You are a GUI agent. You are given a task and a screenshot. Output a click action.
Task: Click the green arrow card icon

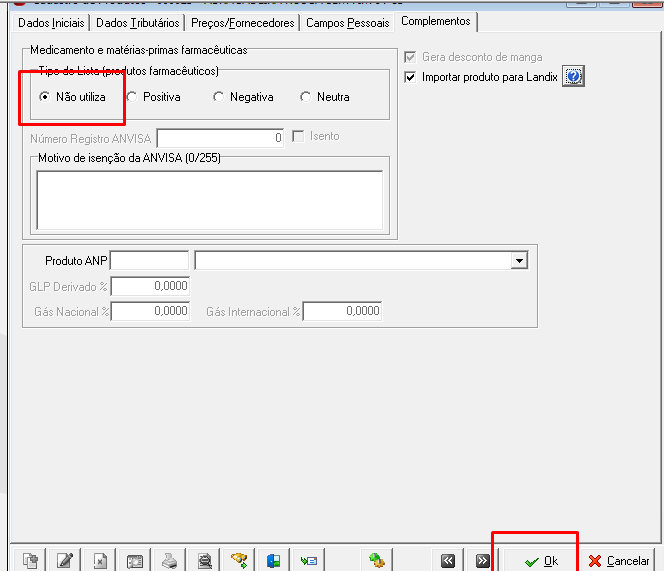(x=309, y=560)
